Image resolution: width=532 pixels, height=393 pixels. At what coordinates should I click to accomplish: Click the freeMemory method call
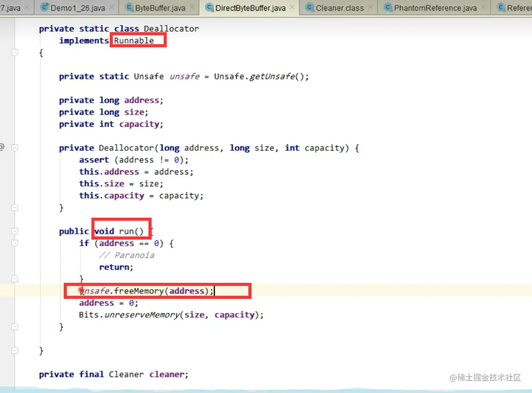[139, 291]
